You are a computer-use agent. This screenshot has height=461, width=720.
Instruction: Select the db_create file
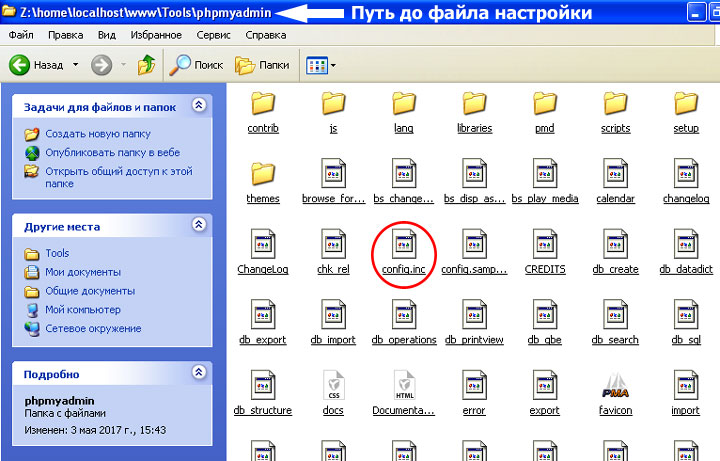pos(615,253)
